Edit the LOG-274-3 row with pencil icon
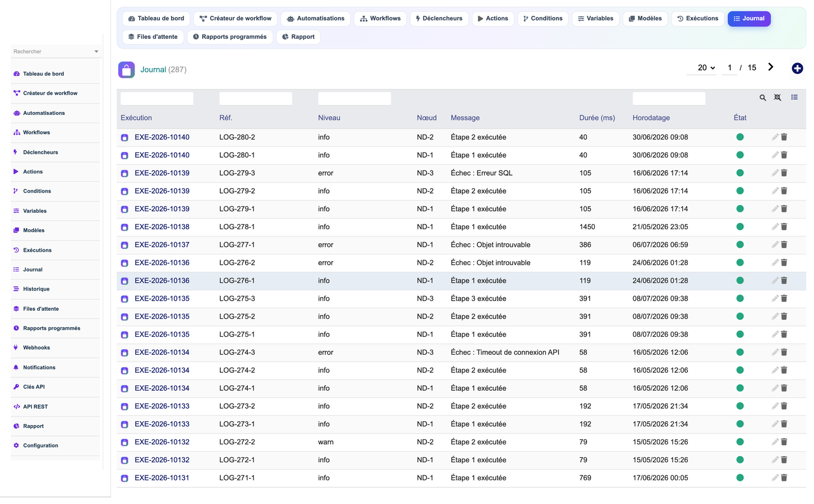This screenshot has width=814, height=504. click(x=775, y=352)
